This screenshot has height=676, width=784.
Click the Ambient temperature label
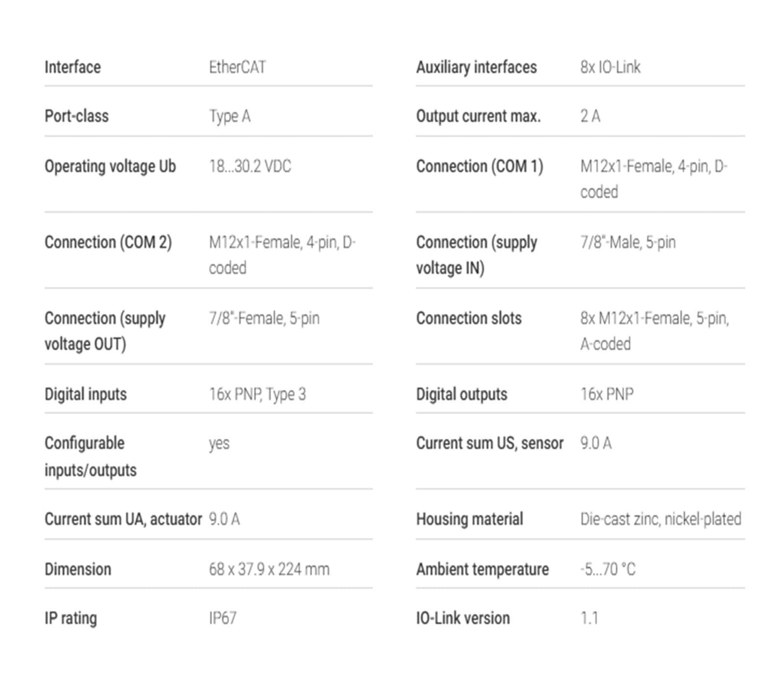pos(482,569)
